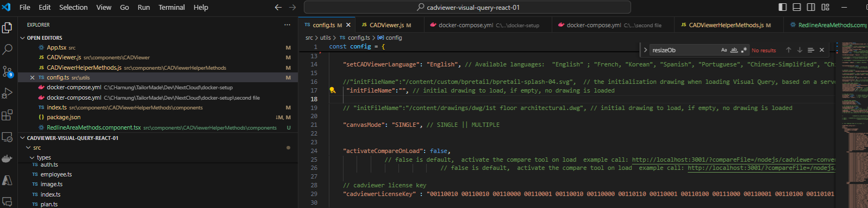Open command center search cadviewer-visual-query-react-01

click(x=467, y=7)
